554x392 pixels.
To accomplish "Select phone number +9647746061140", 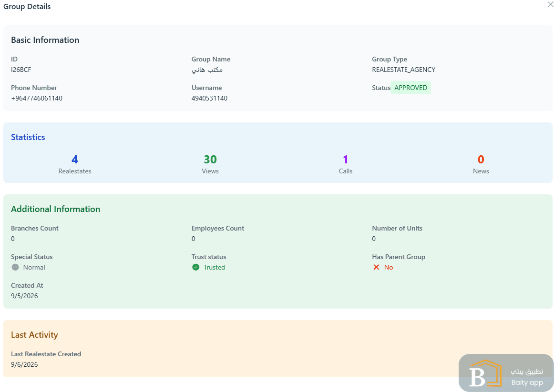I will point(37,98).
